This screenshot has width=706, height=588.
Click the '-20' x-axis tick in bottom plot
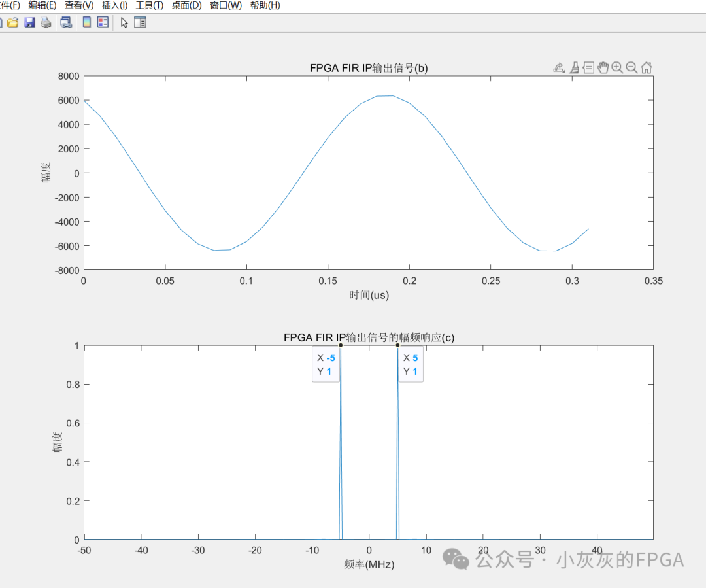coord(255,550)
